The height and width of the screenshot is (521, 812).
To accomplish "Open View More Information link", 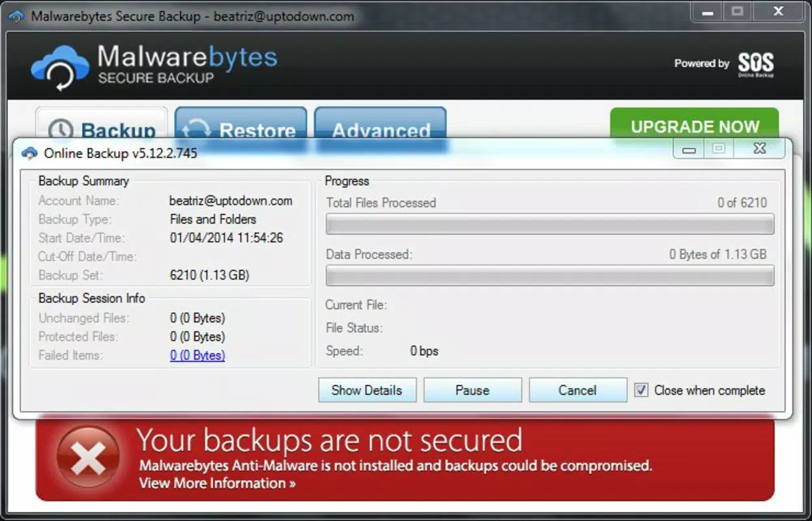I will [217, 483].
